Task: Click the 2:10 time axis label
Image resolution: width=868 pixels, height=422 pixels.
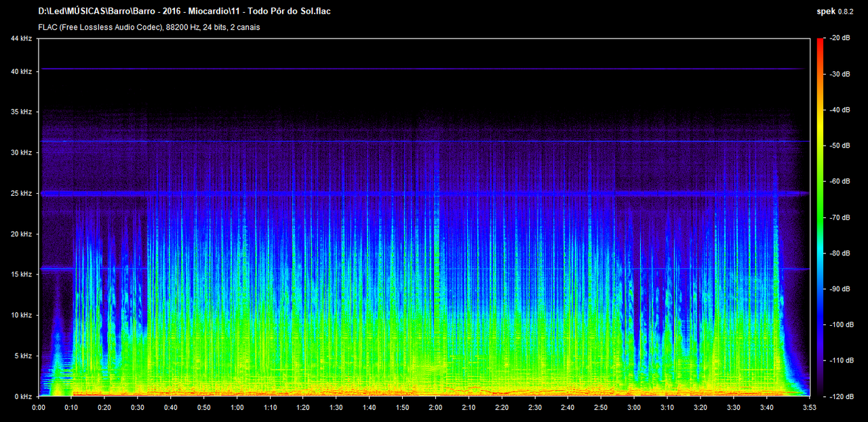Action: (x=469, y=408)
